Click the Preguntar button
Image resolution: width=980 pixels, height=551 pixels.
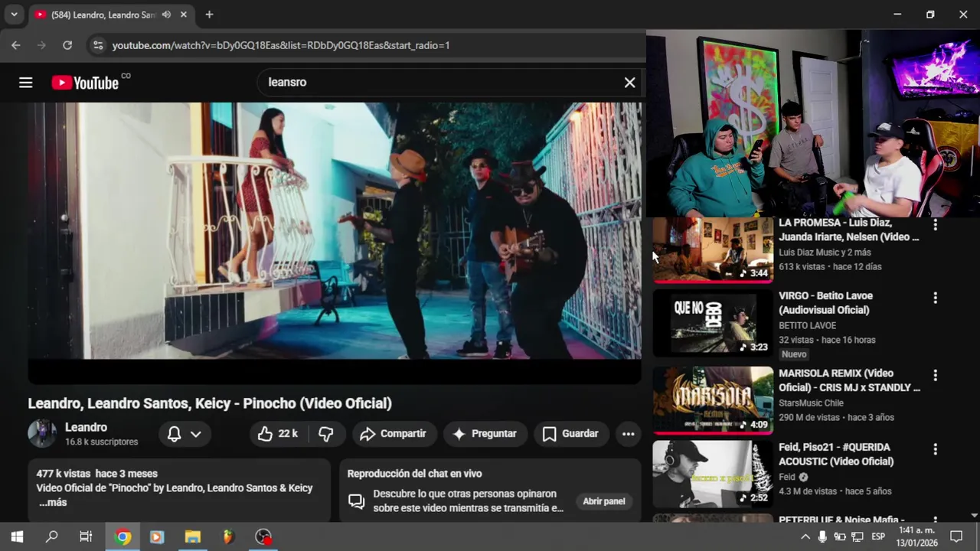point(485,434)
